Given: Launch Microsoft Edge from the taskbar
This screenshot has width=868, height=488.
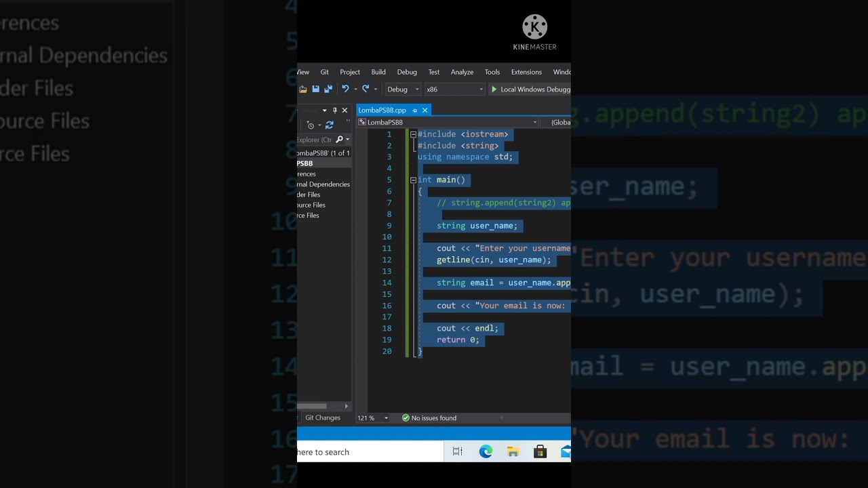Looking at the screenshot, I should (x=486, y=452).
